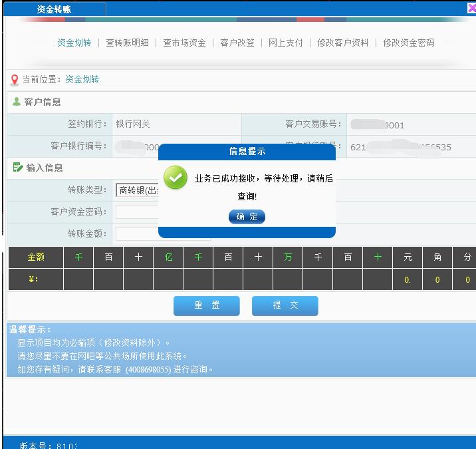Click the 资金划转 breadcrumb link
This screenshot has width=476, height=449.
pos(82,80)
